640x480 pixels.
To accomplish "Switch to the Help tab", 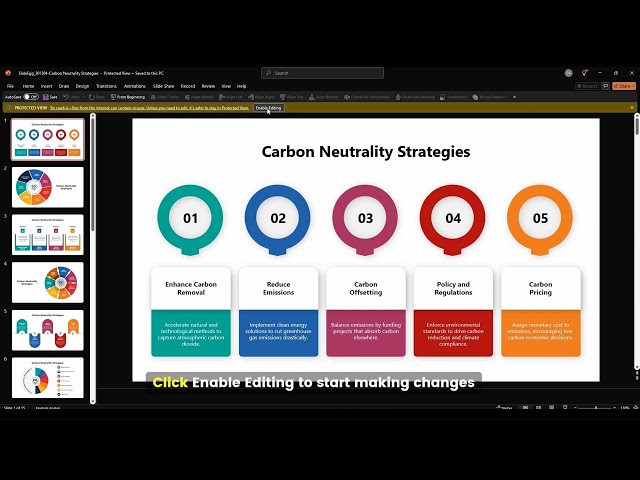I will (242, 86).
